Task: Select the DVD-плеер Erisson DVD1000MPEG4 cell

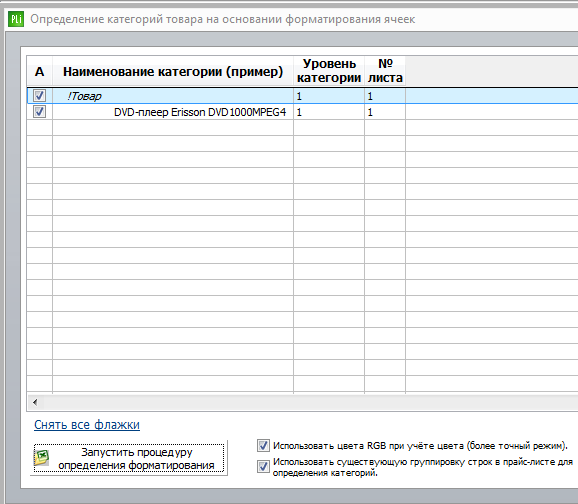Action: [173, 112]
